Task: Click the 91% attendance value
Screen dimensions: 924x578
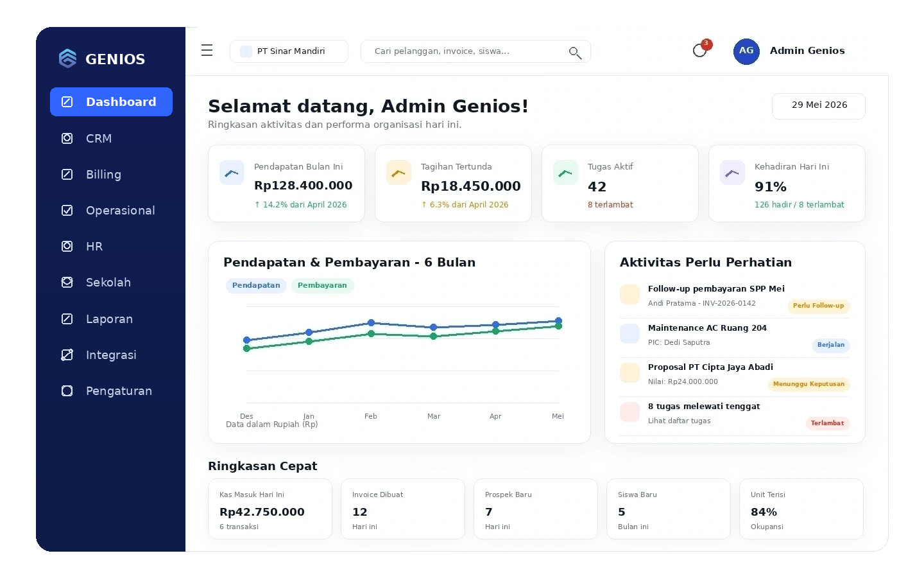Action: 771,187
